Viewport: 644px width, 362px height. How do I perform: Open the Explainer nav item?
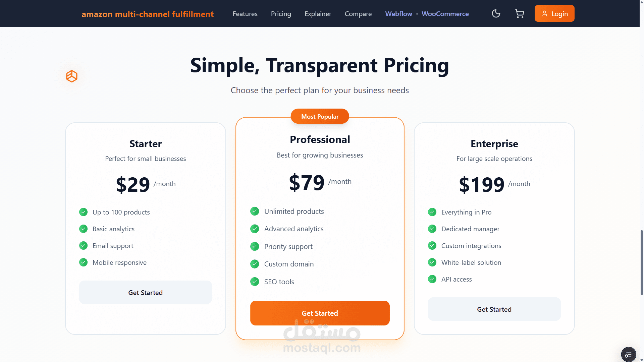click(318, 14)
